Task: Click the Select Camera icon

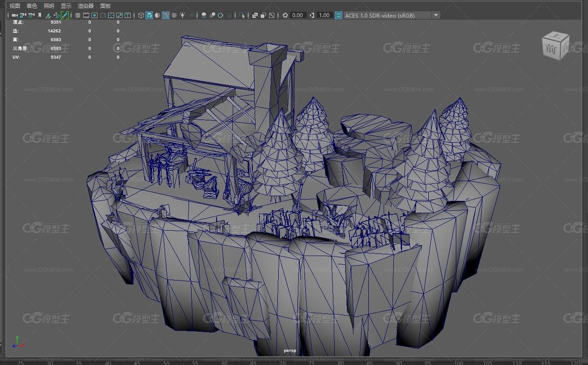Action: point(14,15)
